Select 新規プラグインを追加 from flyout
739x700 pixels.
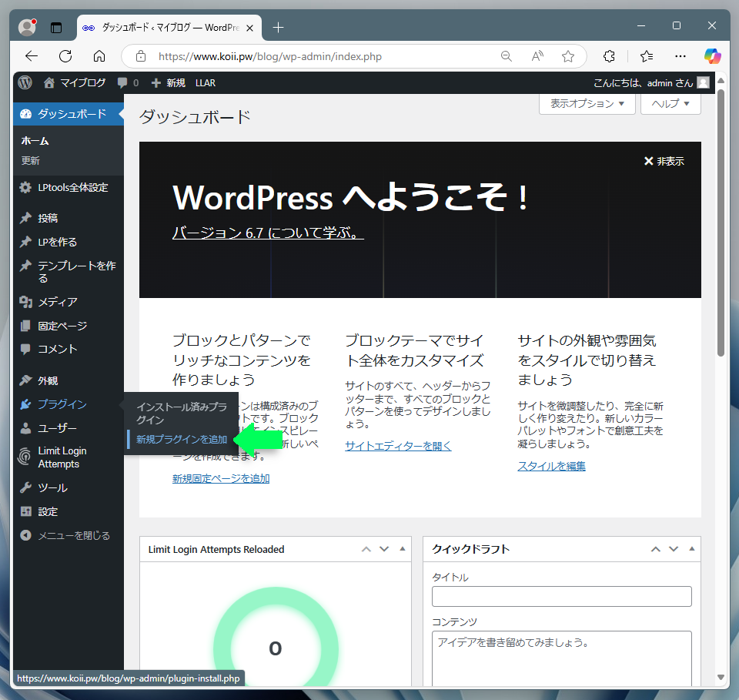(182, 439)
